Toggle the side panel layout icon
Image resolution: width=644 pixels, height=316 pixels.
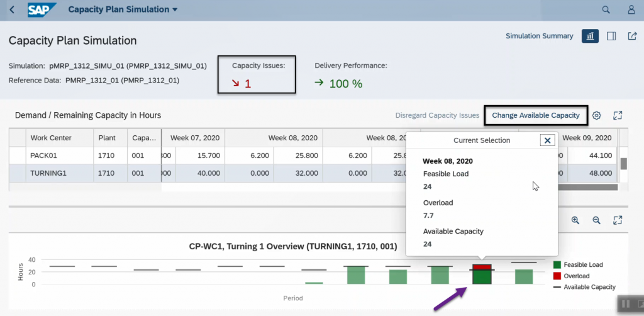[x=611, y=36]
